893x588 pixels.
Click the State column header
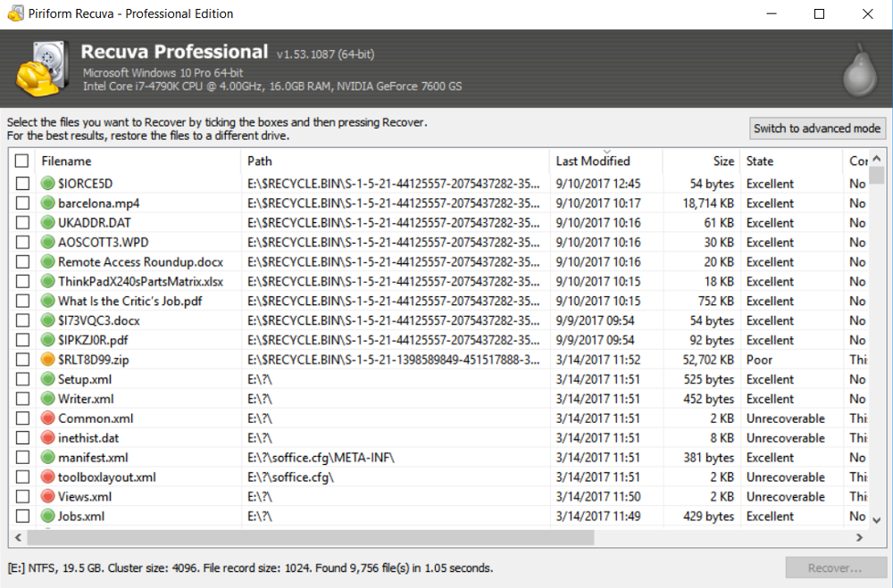point(760,161)
